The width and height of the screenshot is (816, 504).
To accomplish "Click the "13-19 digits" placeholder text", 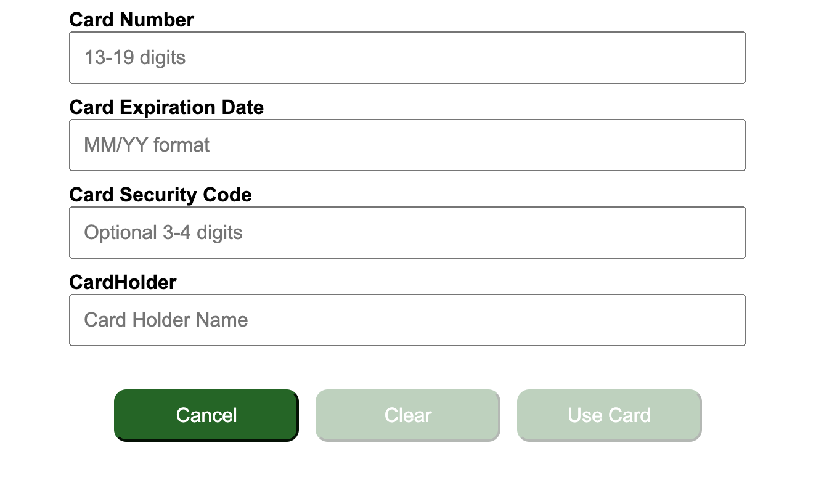I will pyautogui.click(x=134, y=58).
